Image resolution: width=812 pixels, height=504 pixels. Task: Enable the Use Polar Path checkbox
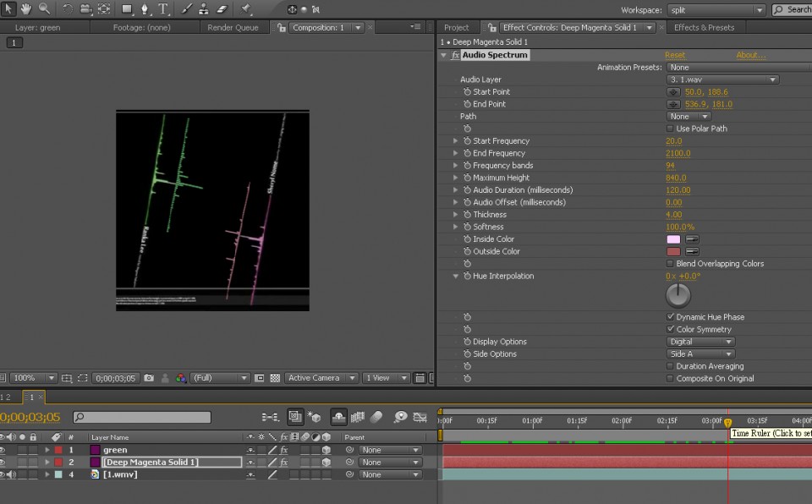pyautogui.click(x=671, y=129)
